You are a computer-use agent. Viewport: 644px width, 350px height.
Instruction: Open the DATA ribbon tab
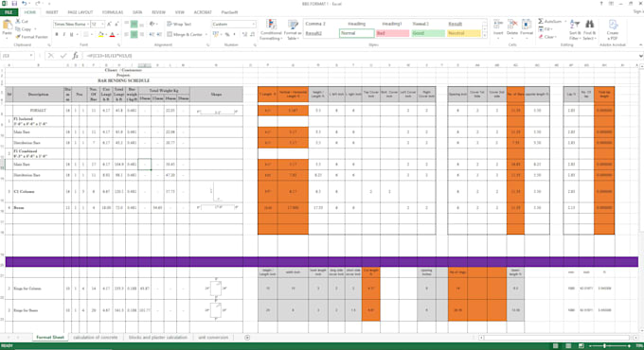coord(137,12)
